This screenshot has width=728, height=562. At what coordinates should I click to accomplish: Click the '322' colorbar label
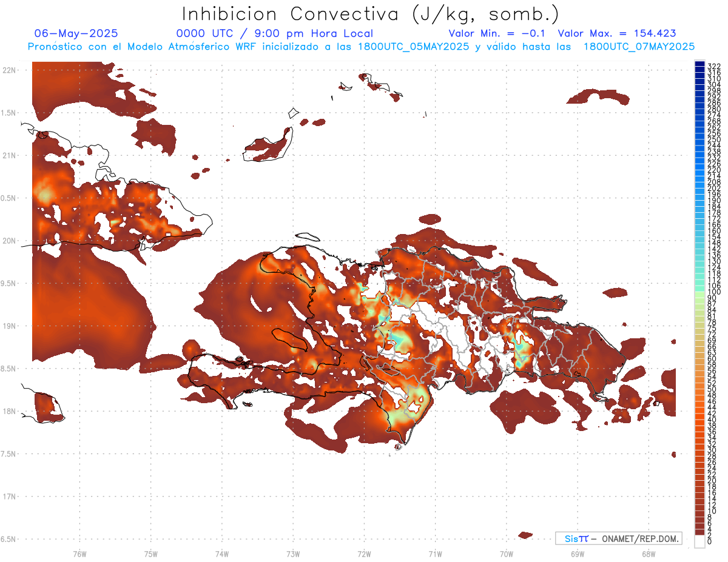[x=713, y=66]
